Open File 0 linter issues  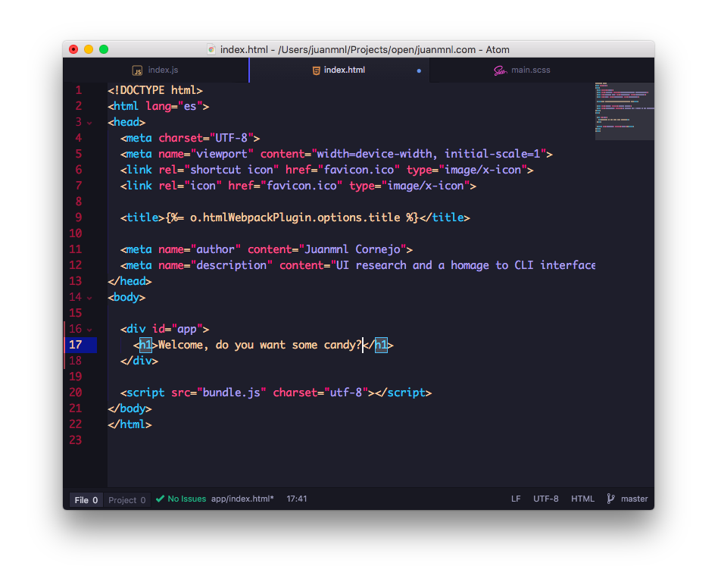(86, 500)
